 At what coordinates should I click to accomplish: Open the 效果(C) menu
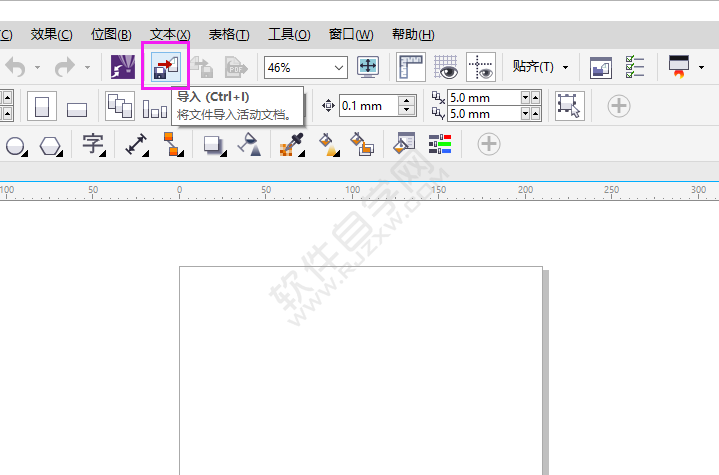51,34
